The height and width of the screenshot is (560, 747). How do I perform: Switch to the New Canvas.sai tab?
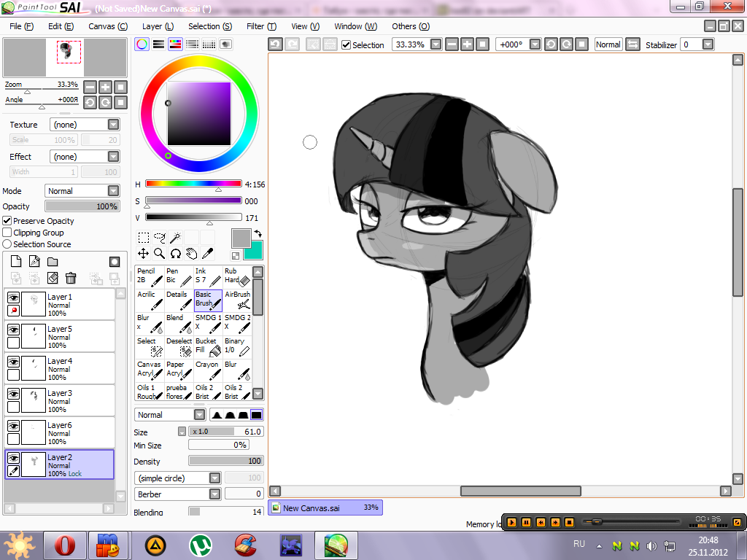click(x=325, y=507)
